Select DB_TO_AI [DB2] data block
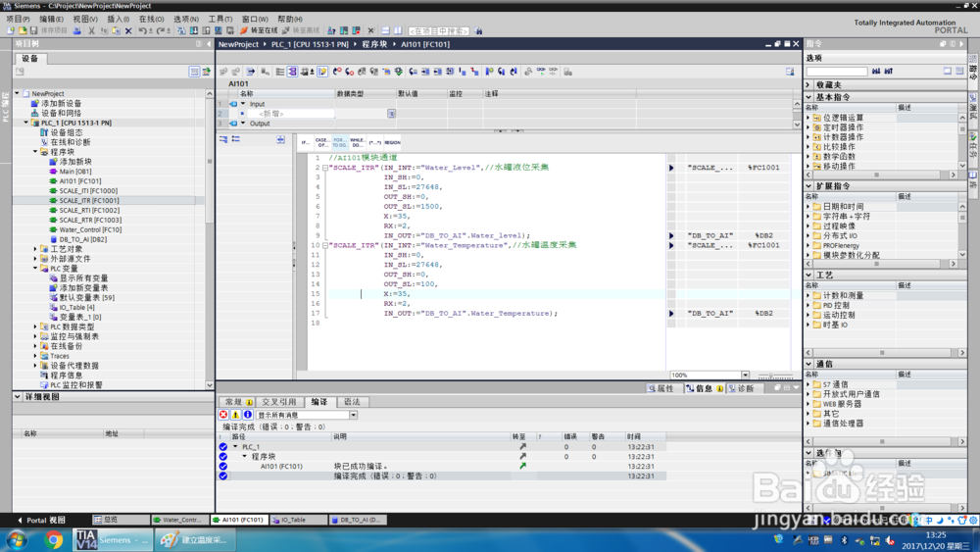Screen dimensions: 980x552 pos(82,239)
